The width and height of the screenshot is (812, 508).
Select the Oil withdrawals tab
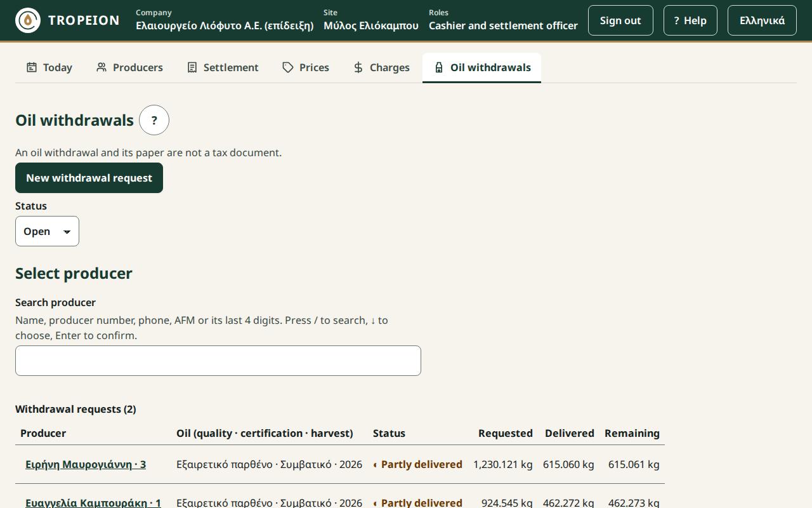click(481, 67)
